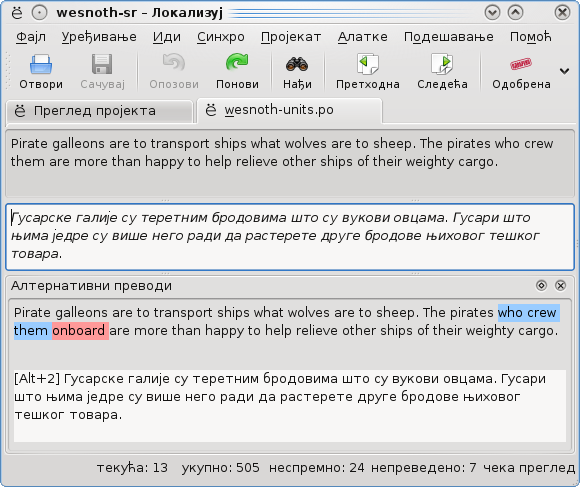This screenshot has width=580, height=487.
Task: Expand the toolbar overflow chevron
Action: tap(564, 71)
